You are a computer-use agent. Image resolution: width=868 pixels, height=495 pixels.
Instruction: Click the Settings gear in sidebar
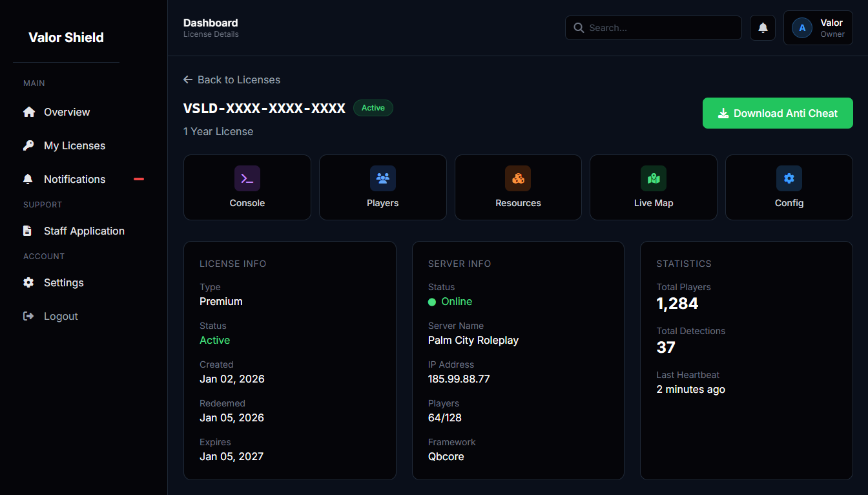pos(28,282)
